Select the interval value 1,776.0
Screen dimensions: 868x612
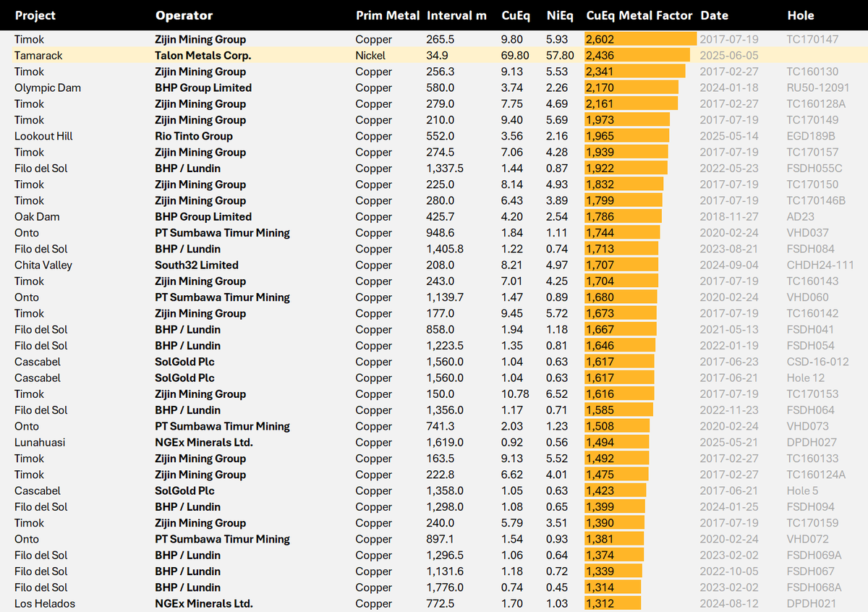click(445, 587)
